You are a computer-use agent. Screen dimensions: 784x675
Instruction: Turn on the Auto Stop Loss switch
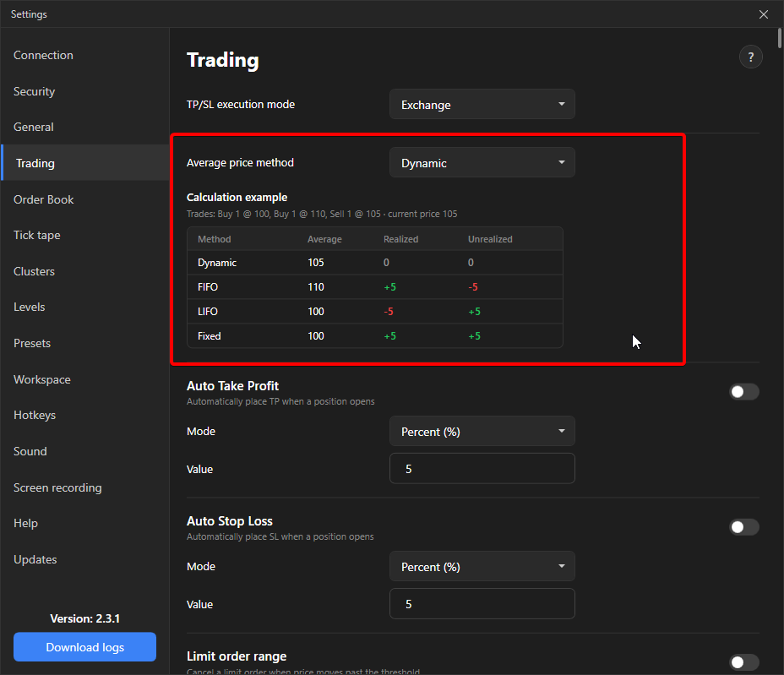coord(744,526)
